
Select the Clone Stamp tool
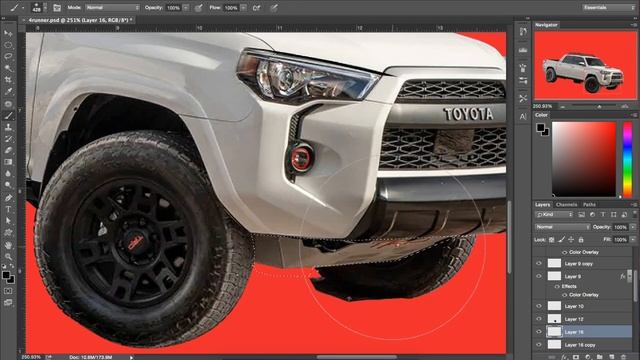pos(8,127)
